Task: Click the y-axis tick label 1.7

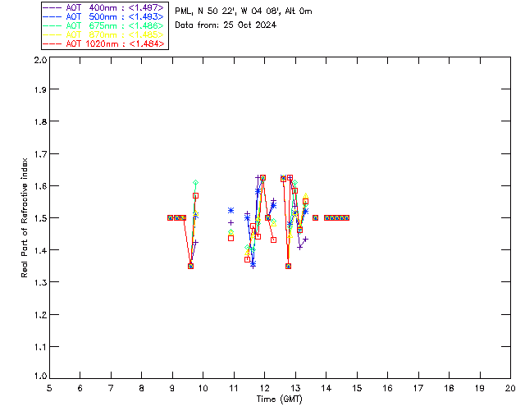Action: click(40, 154)
